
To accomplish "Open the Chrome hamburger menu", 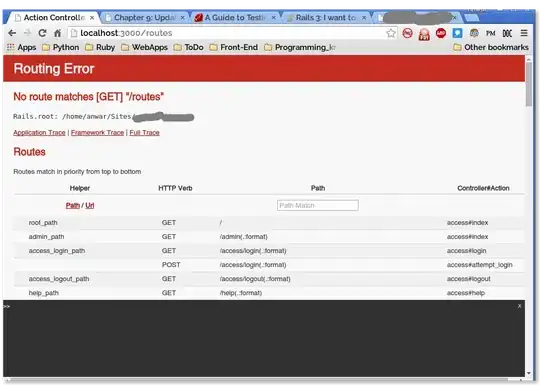I will (524, 33).
